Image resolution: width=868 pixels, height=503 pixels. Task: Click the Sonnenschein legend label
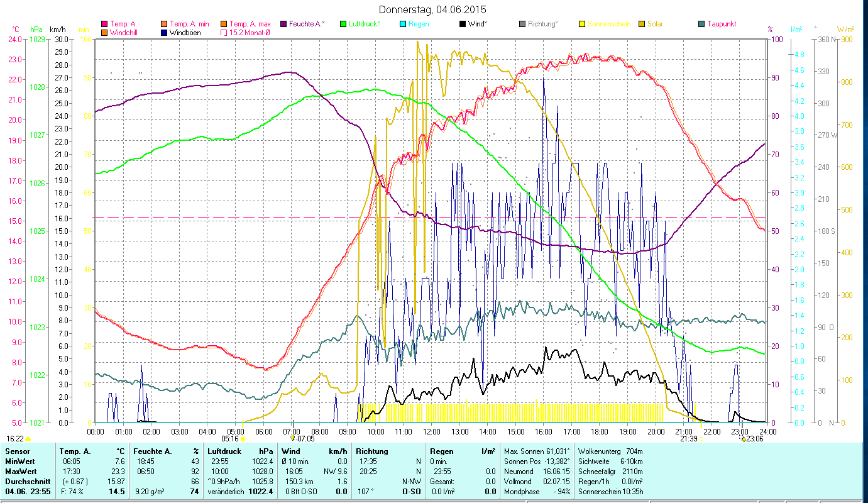[x=608, y=24]
